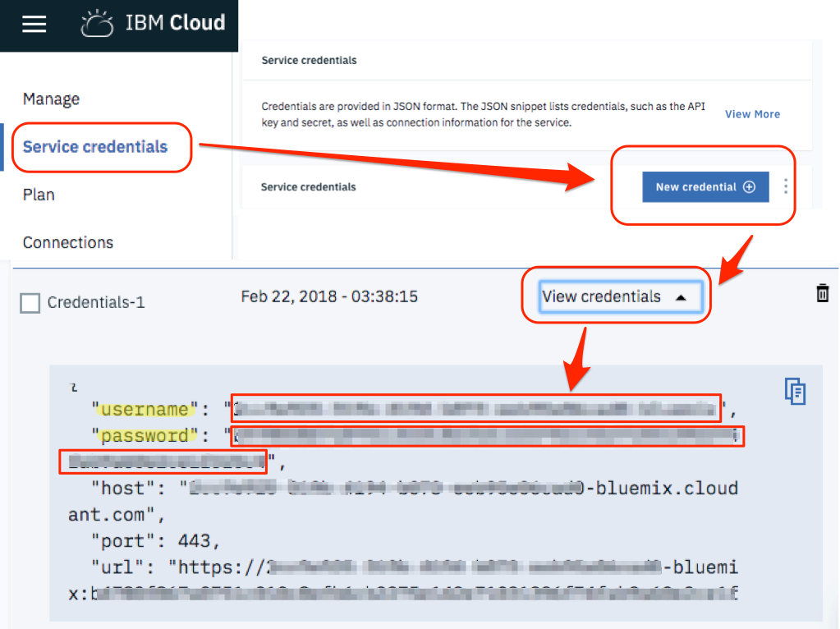Click the Service credentials section header

[x=309, y=60]
